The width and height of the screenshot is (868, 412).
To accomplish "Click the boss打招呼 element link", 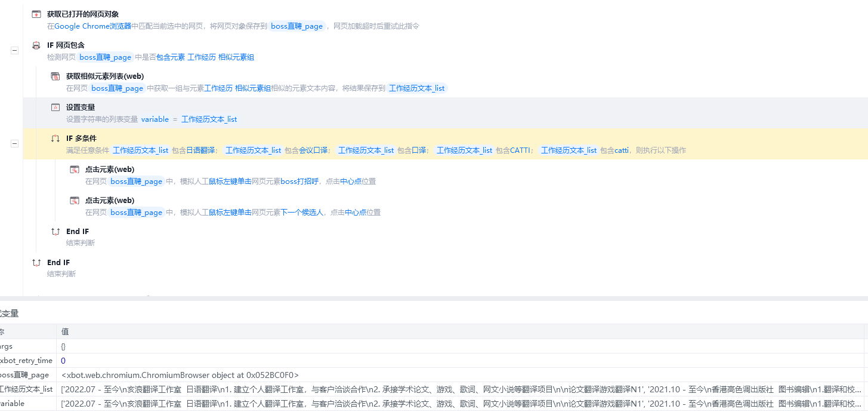I will (x=299, y=182).
